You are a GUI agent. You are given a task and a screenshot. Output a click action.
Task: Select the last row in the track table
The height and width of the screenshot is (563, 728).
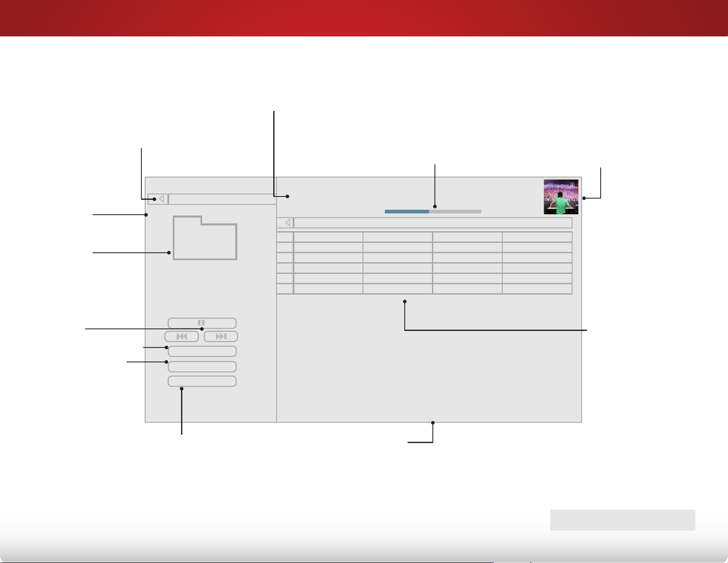(x=424, y=289)
